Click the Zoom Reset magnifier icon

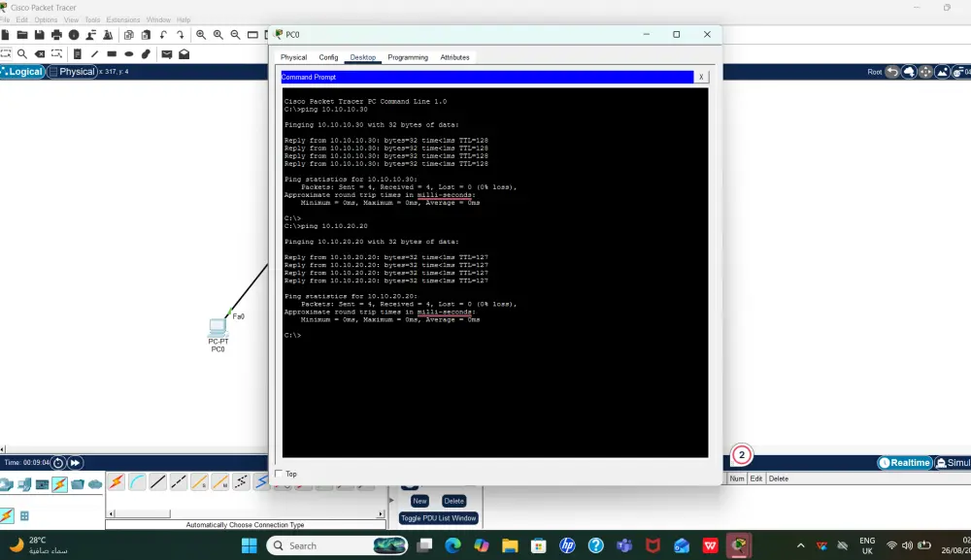[218, 35]
